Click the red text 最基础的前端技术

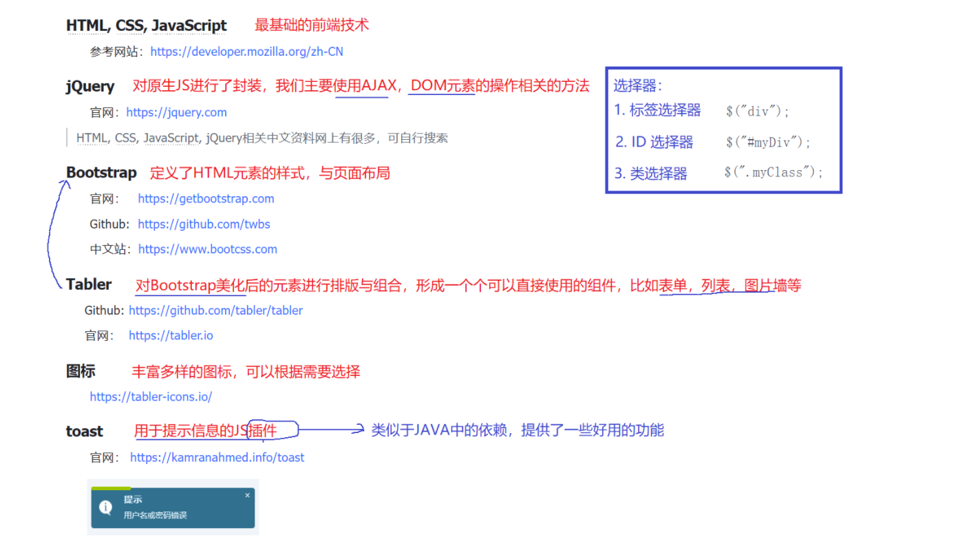[312, 25]
